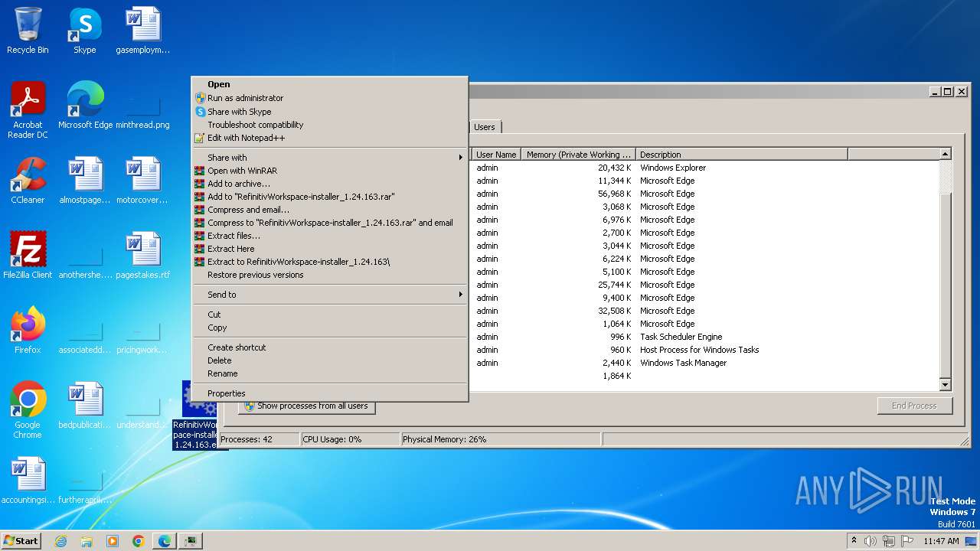Choose Restore previous versions
The width and height of the screenshot is (980, 551).
coord(329,275)
